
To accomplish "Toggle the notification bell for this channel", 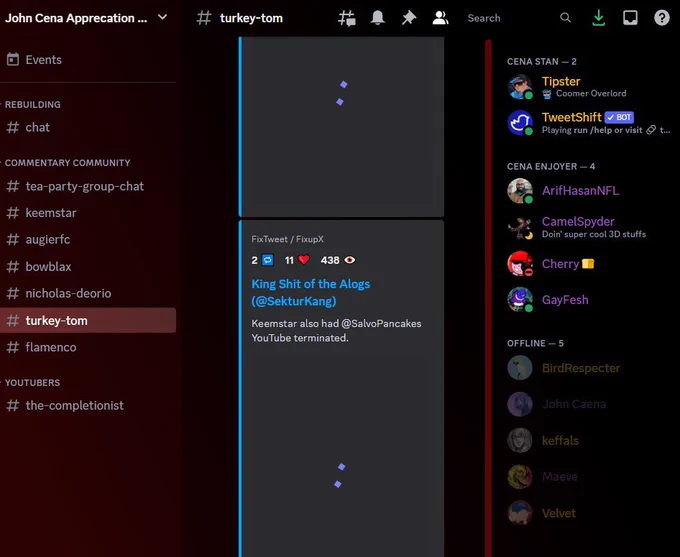I will tap(378, 18).
